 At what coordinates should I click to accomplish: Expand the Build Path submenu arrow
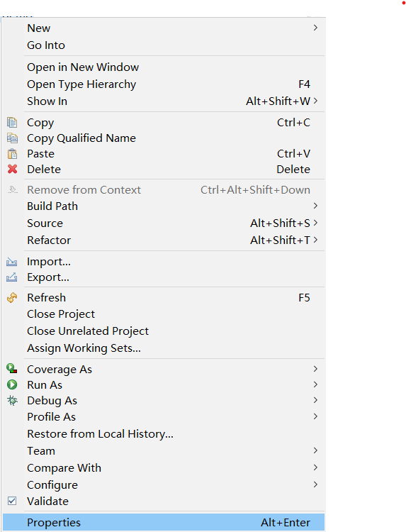[315, 206]
